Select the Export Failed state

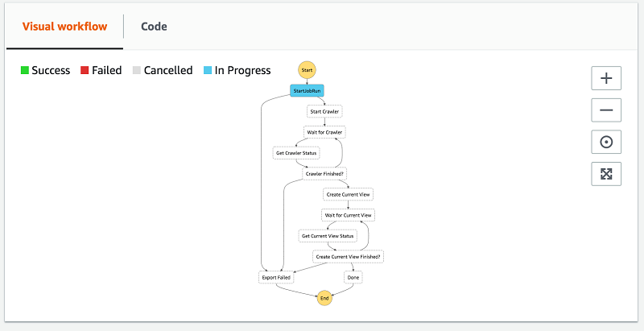click(x=276, y=277)
